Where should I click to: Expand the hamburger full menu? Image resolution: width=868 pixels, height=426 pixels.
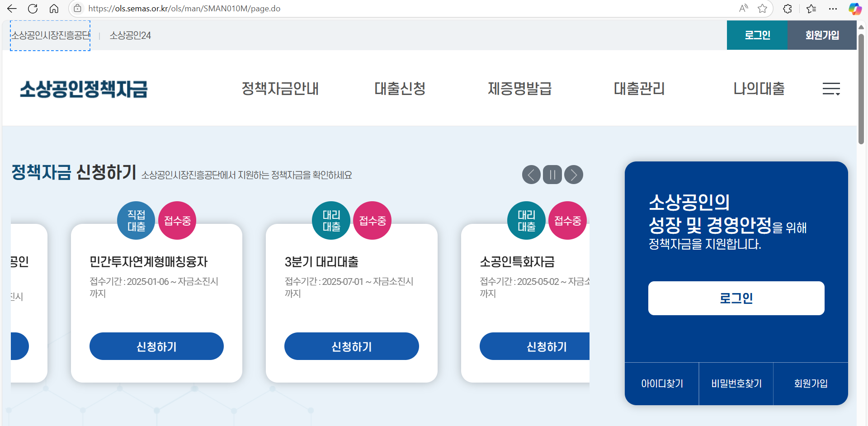tap(831, 89)
